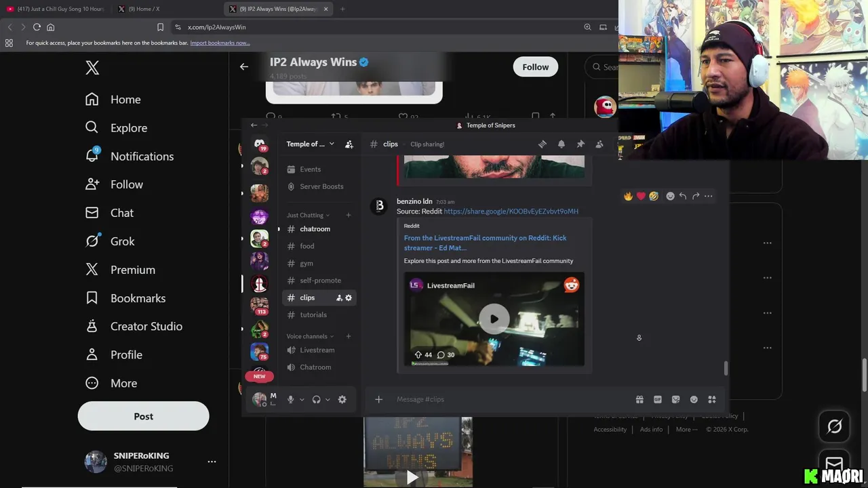Image resolution: width=868 pixels, height=488 pixels.
Task: Open X Notifications in left navigation
Action: 130,157
